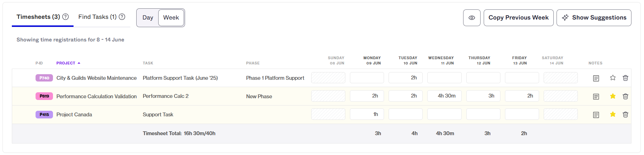644x155 pixels.
Task: Unstar the Performance Calculation Validation row
Action: click(613, 96)
